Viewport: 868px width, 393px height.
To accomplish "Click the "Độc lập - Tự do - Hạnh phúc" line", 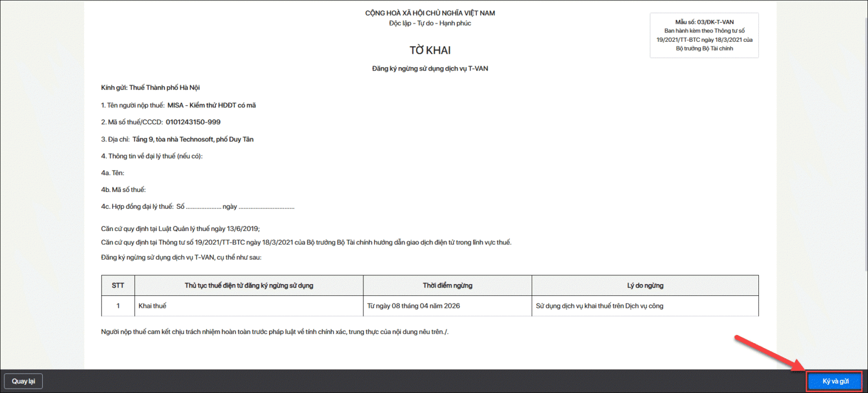I will pos(430,23).
